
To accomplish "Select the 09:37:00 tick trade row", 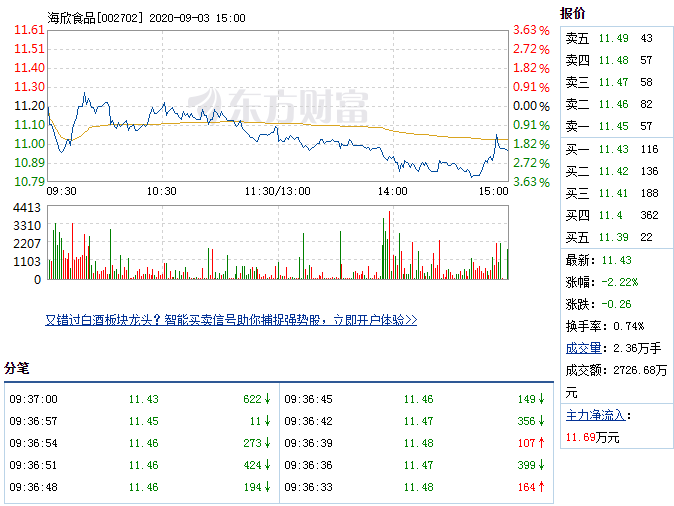I will point(139,399).
